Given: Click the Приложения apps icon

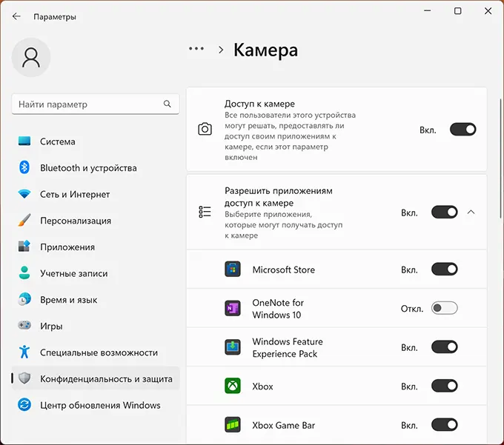Looking at the screenshot, I should coord(24,247).
